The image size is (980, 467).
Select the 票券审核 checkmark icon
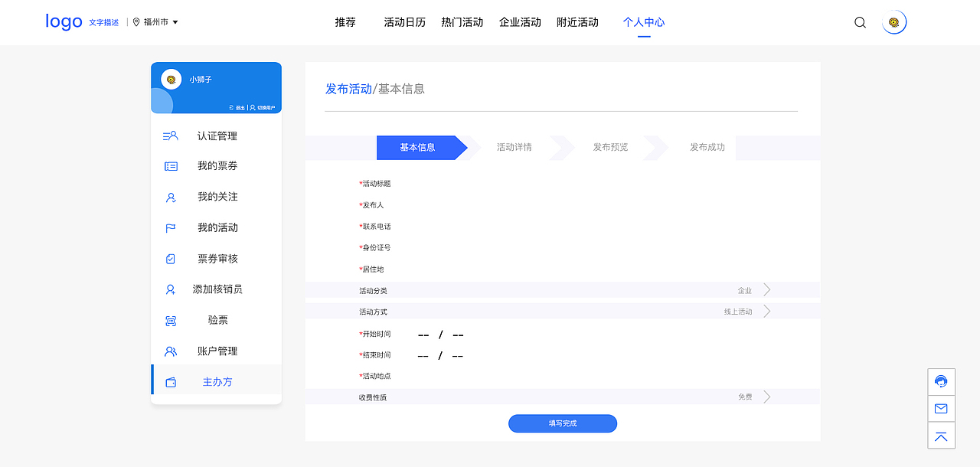[170, 258]
